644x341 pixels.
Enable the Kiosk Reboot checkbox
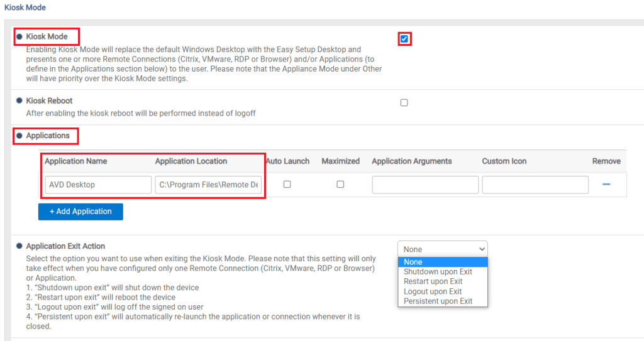click(x=404, y=103)
